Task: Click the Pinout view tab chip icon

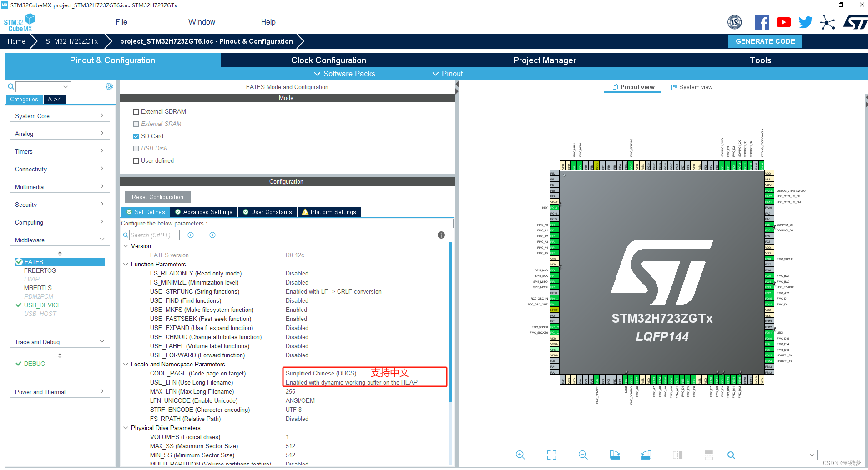Action: click(615, 87)
